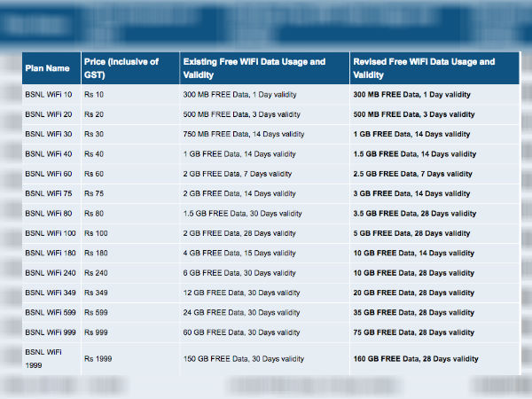The image size is (532, 399).
Task: Select the 'BSNL WiFi 75' plan name
Action: (x=49, y=193)
